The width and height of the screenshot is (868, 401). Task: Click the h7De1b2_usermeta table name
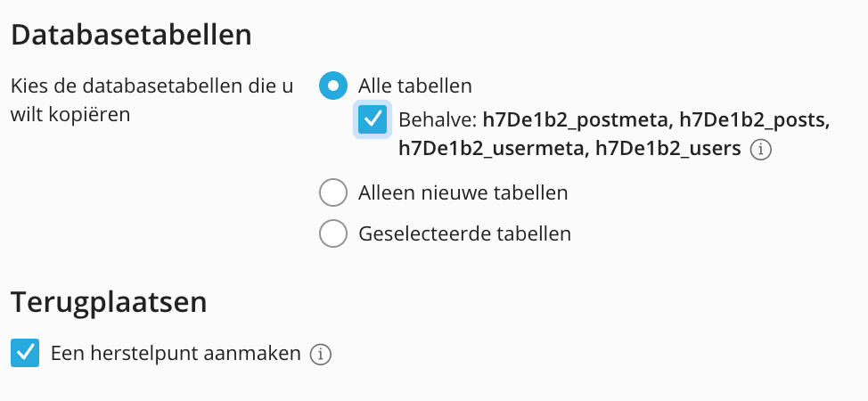pyautogui.click(x=491, y=150)
